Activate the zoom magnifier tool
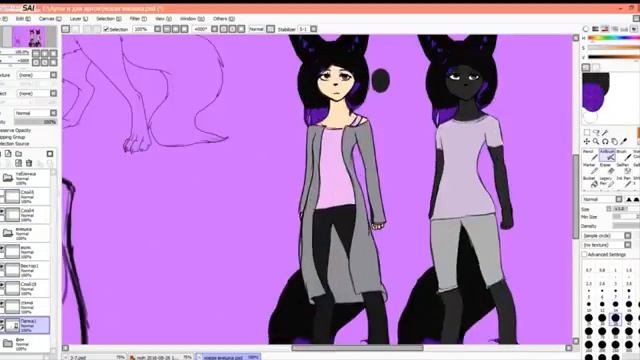Viewport: 640px width, 360px height. (x=596, y=141)
